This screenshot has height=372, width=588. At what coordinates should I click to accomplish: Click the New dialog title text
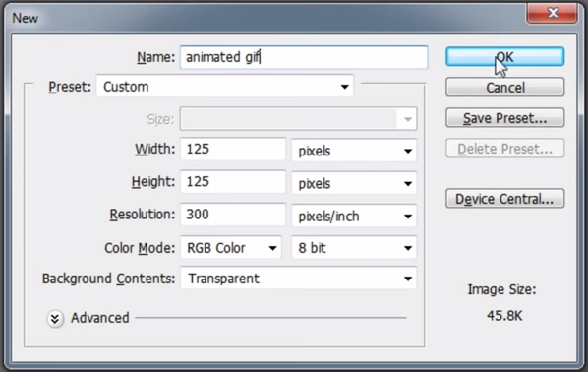click(x=26, y=18)
